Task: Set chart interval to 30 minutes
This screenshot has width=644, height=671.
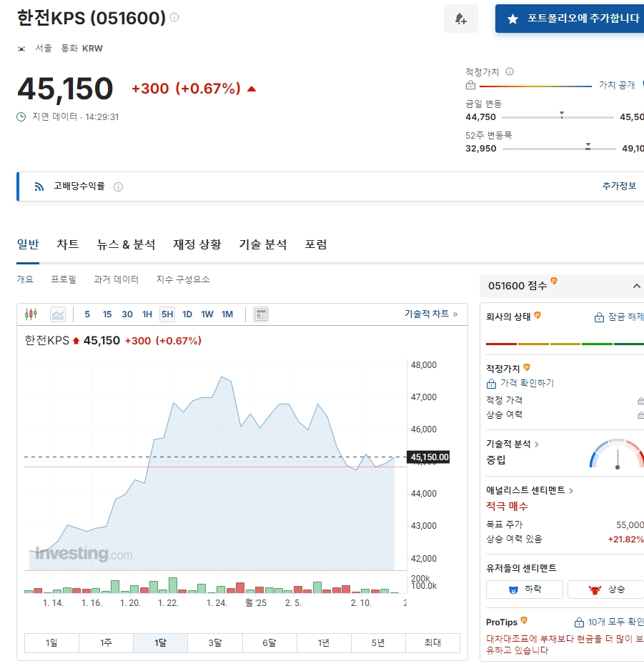Action: (127, 314)
